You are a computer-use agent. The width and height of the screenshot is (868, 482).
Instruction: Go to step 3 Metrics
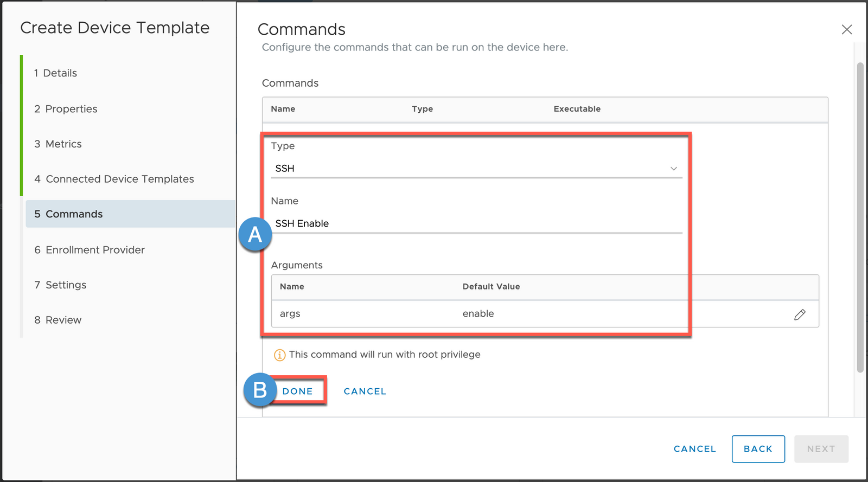pos(58,144)
